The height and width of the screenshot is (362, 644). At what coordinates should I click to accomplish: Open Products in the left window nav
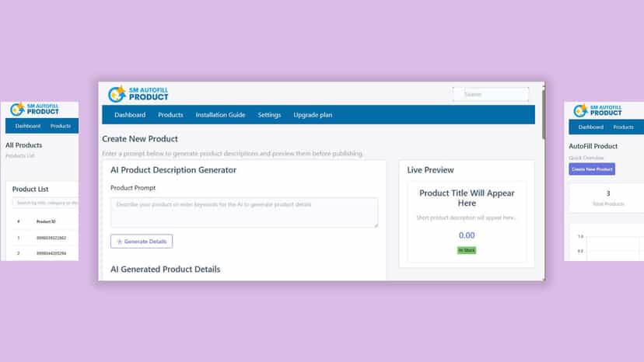click(61, 126)
